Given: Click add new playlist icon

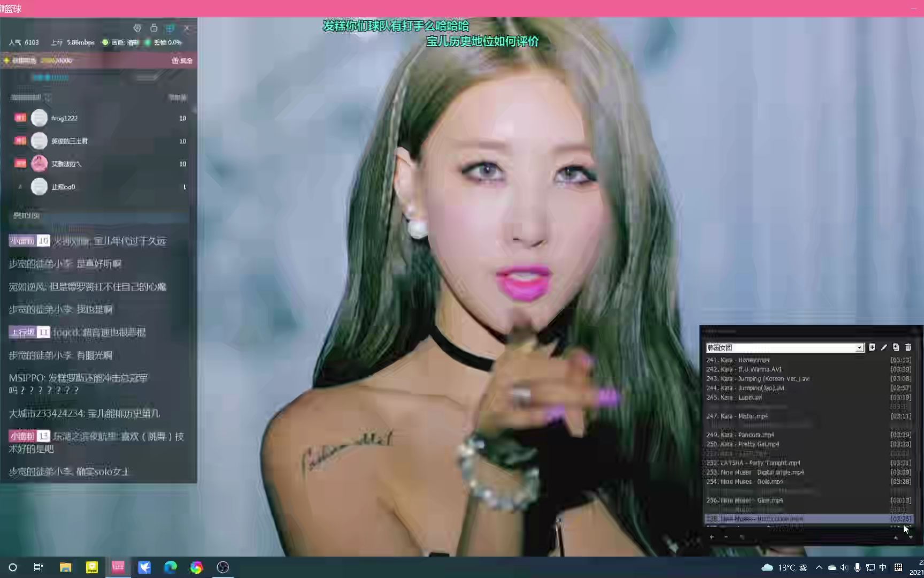Looking at the screenshot, I should (872, 347).
